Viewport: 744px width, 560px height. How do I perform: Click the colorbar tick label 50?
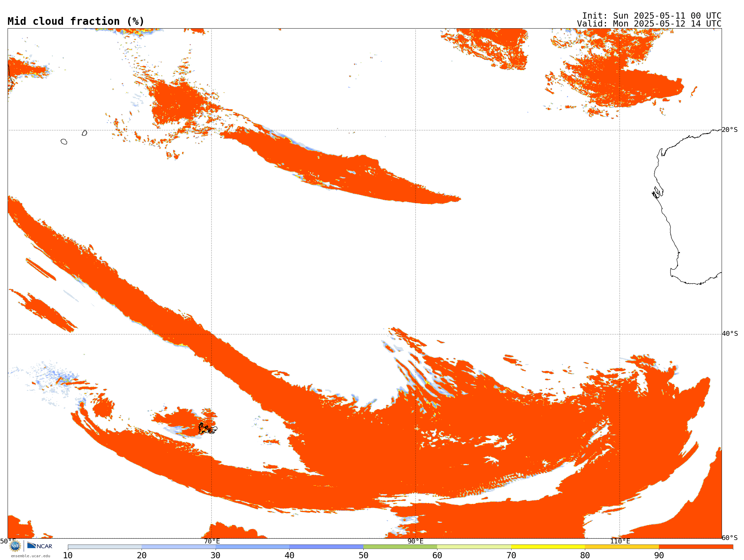363,556
